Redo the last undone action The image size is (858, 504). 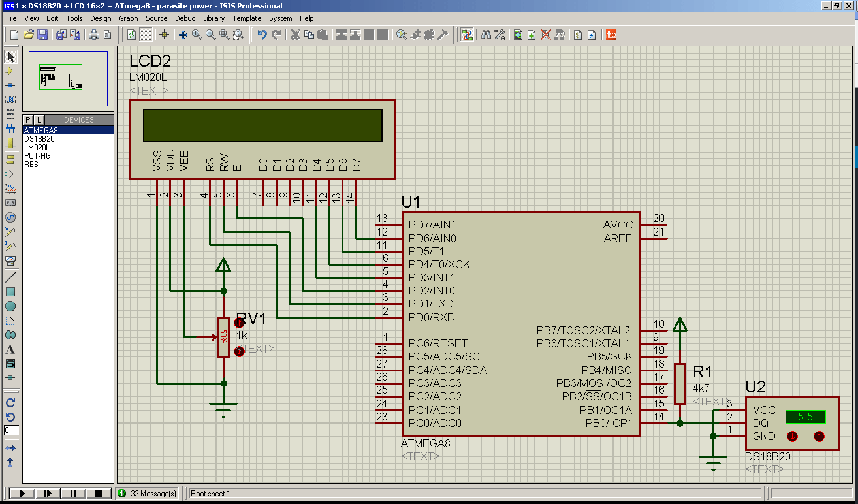[x=276, y=35]
